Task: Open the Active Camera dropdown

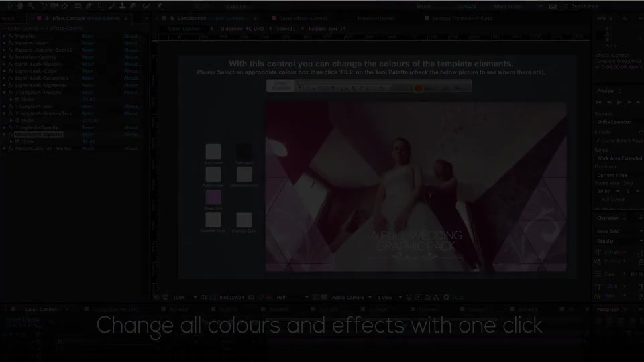Action: point(351,297)
